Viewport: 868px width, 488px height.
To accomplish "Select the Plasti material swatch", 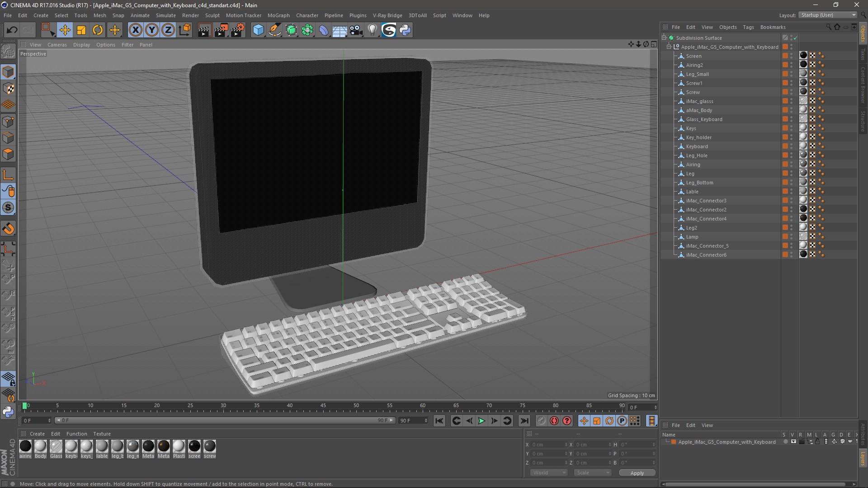I will pyautogui.click(x=179, y=449).
